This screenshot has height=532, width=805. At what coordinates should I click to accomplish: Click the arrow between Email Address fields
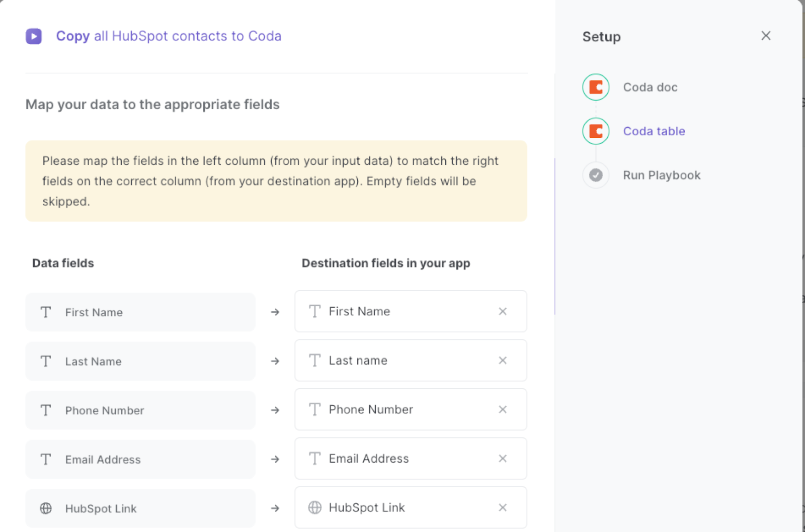coord(275,459)
